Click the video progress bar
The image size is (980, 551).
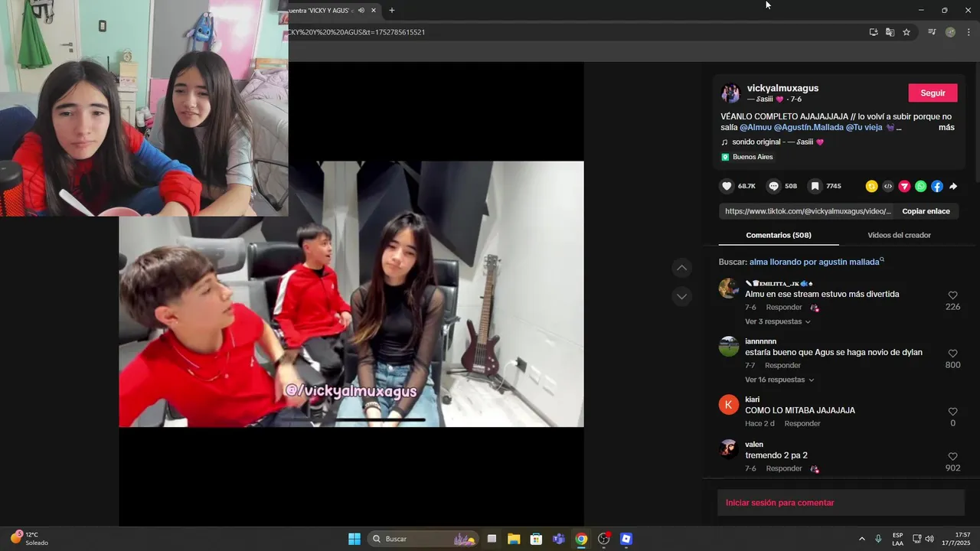tap(381, 419)
